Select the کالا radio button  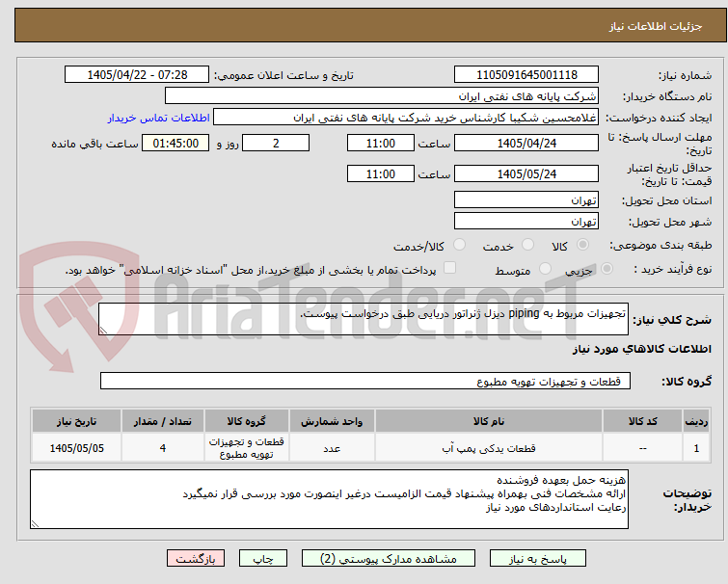582,245
